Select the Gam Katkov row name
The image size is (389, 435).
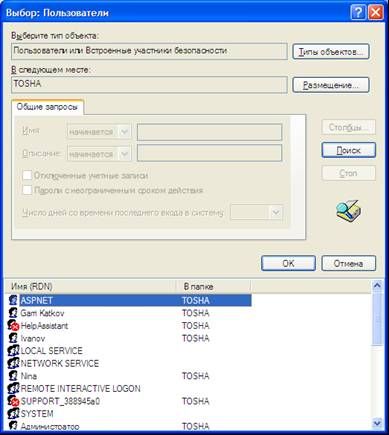click(42, 313)
